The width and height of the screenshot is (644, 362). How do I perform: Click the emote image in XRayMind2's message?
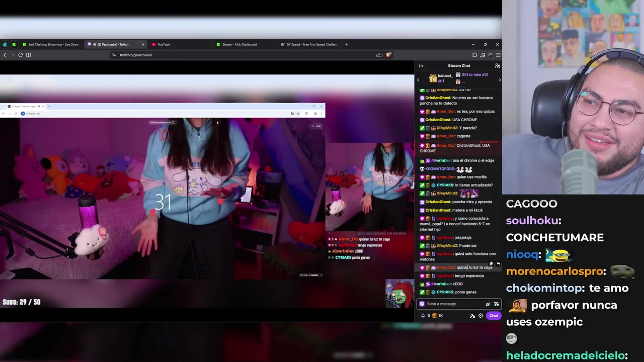468,193
